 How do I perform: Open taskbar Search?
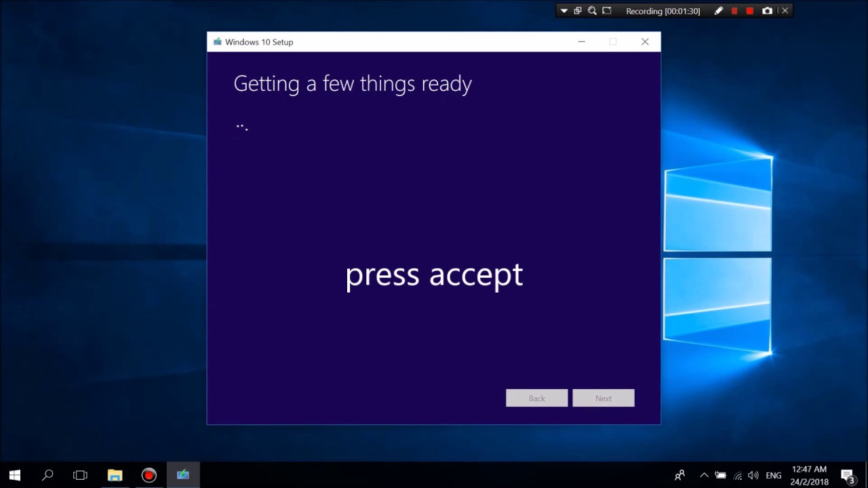click(47, 475)
